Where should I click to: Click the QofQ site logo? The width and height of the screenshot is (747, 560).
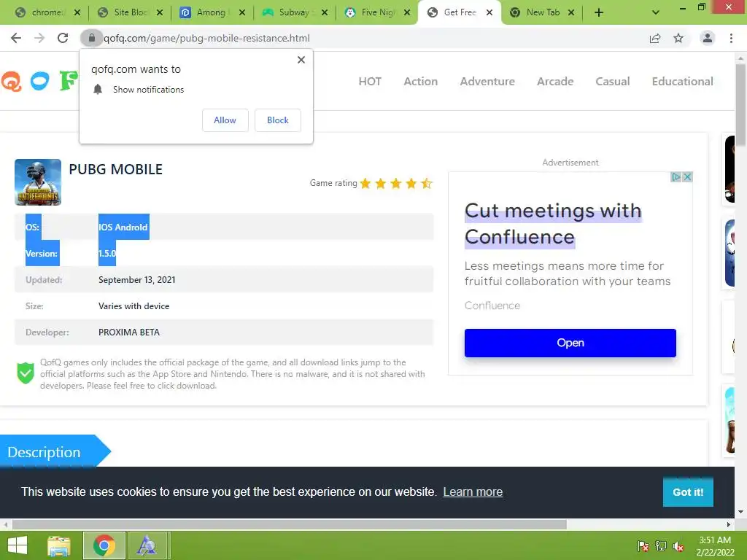pos(39,81)
